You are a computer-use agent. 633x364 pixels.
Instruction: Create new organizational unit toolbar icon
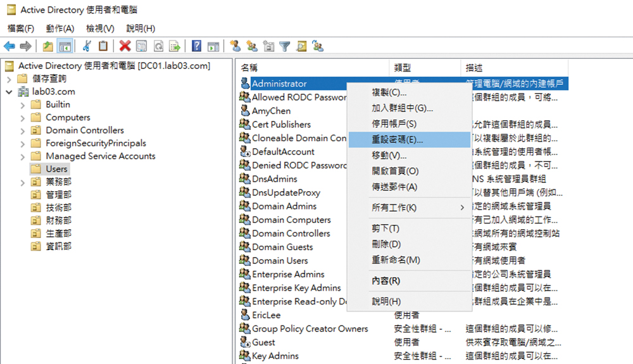[268, 46]
